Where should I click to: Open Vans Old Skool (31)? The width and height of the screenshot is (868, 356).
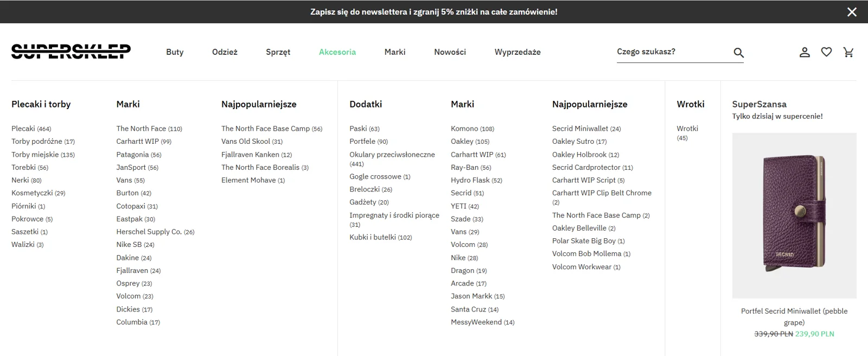[252, 142]
